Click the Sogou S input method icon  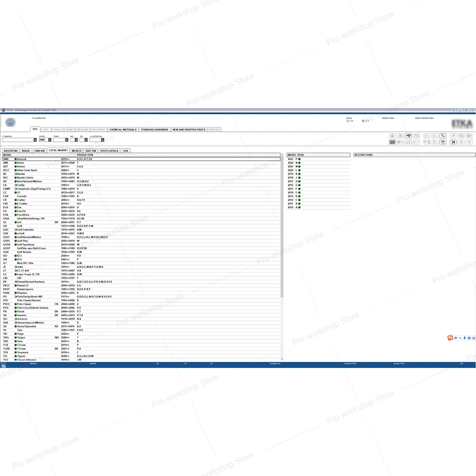(450, 337)
